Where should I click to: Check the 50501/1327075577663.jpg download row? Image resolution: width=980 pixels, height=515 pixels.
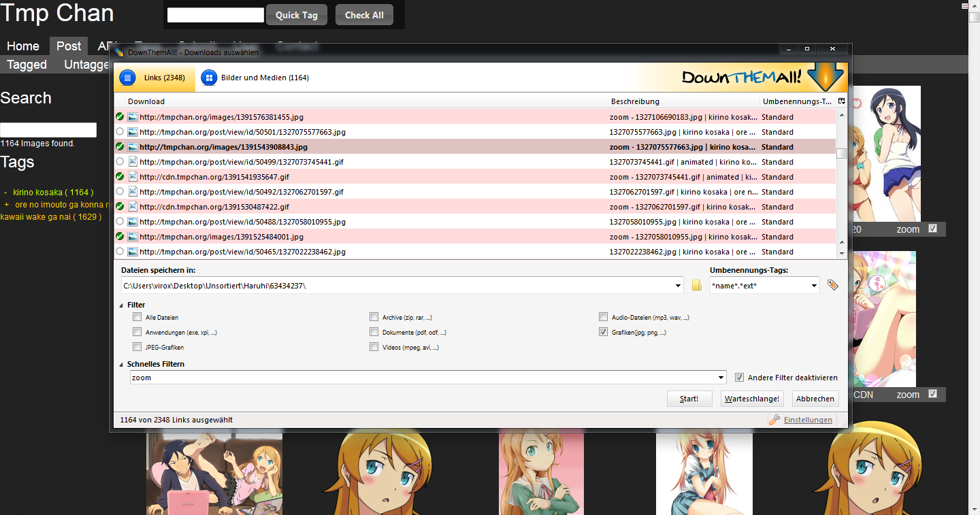(120, 132)
